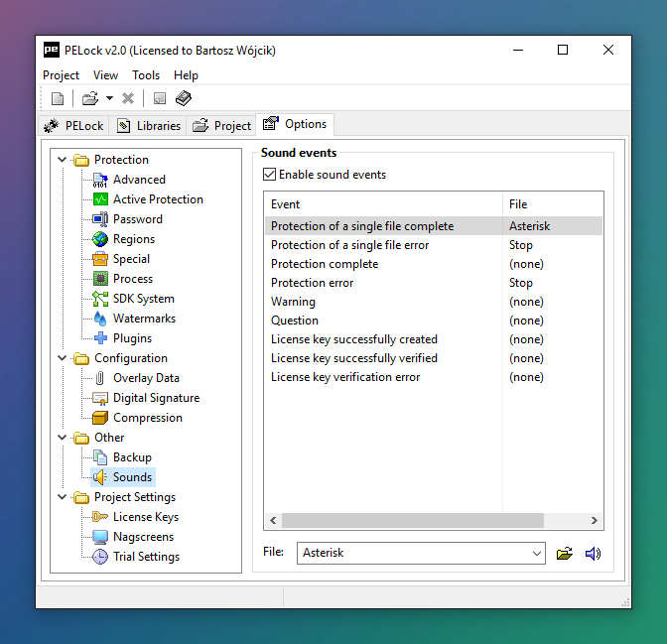Play the selected sound with speaker icon
The height and width of the screenshot is (644, 667).
(593, 554)
